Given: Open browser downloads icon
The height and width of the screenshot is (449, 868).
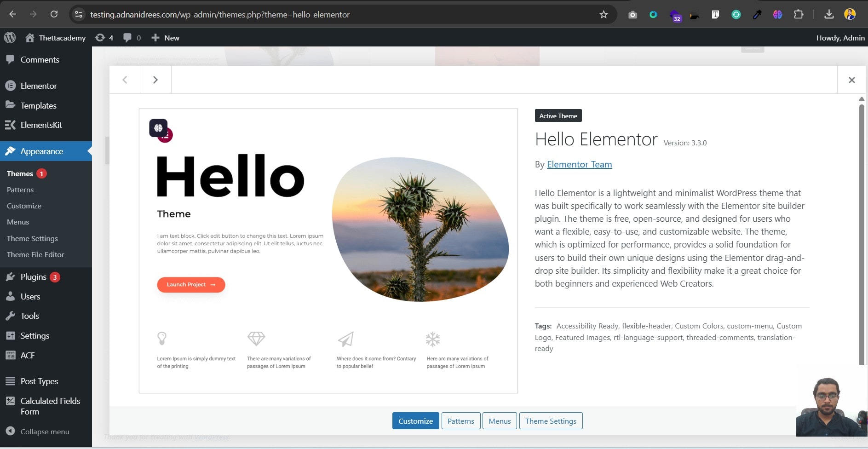Looking at the screenshot, I should (x=829, y=14).
